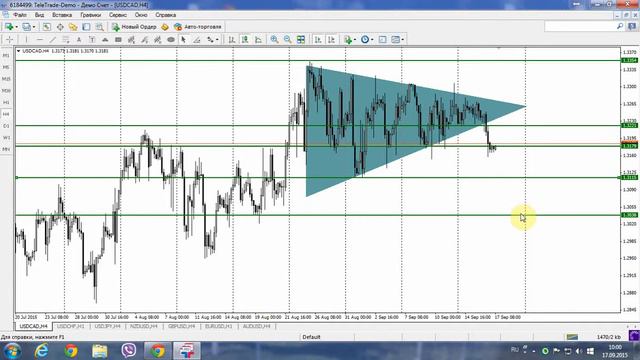This screenshot has width=640, height=360.
Task: Open the Windows Start button
Action: (x=12, y=351)
